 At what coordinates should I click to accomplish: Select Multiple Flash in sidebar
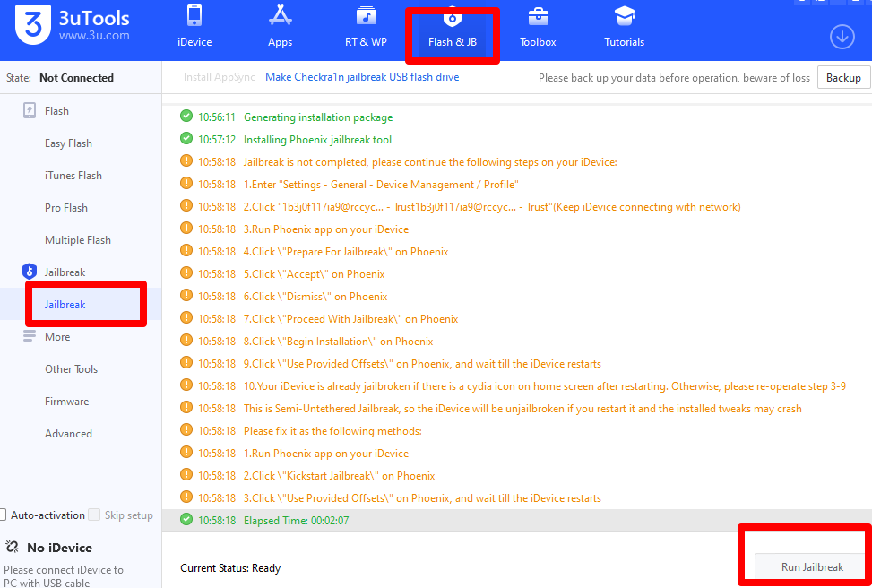[78, 239]
